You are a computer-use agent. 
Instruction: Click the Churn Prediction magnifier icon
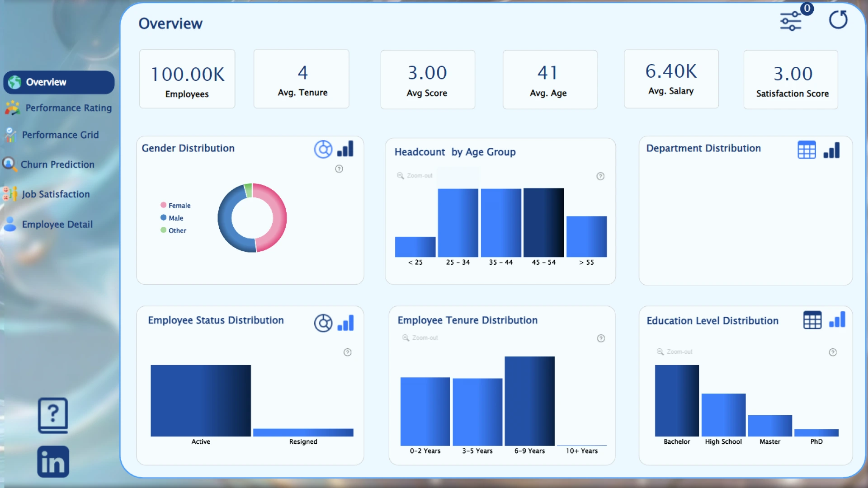pyautogui.click(x=9, y=164)
